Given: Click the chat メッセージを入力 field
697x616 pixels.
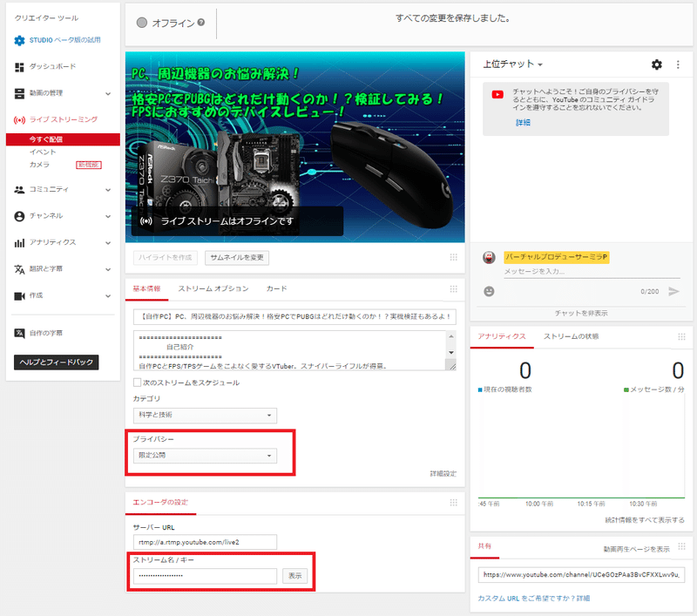Looking at the screenshot, I should (x=592, y=272).
